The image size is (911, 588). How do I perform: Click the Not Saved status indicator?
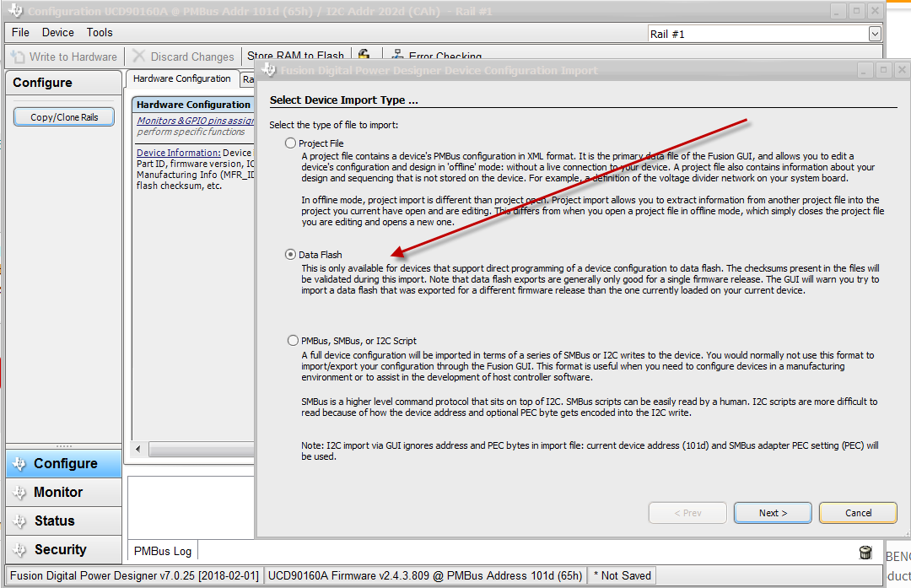622,576
